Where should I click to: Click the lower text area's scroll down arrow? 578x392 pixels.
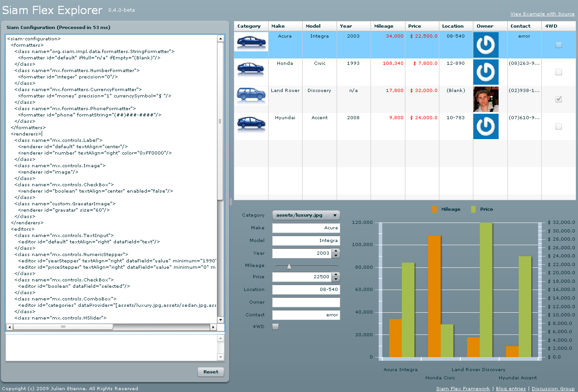[221, 357]
